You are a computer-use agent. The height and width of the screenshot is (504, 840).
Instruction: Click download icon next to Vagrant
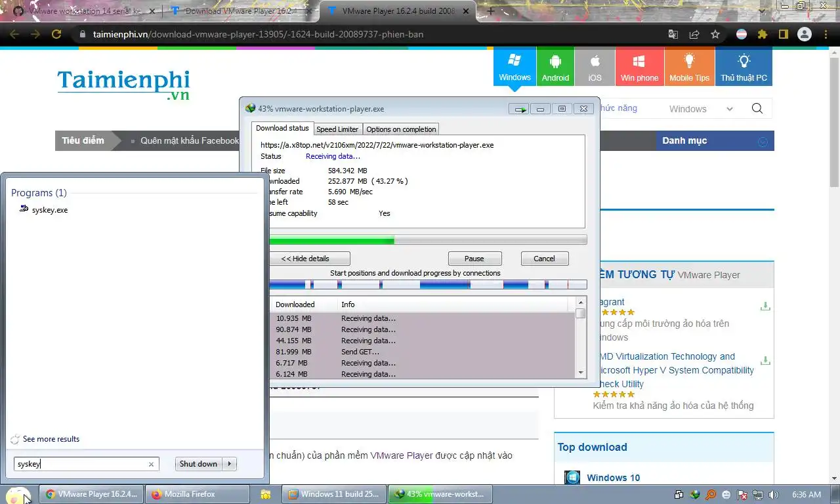pos(765,306)
